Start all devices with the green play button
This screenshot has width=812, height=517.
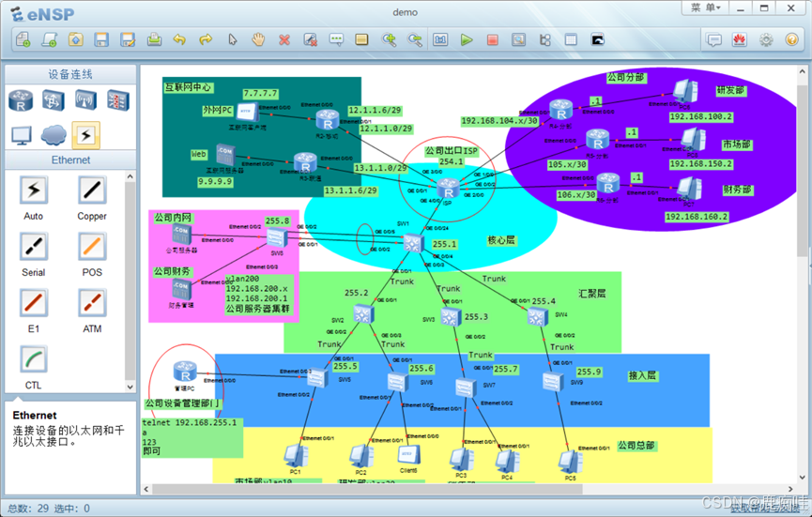(x=466, y=40)
